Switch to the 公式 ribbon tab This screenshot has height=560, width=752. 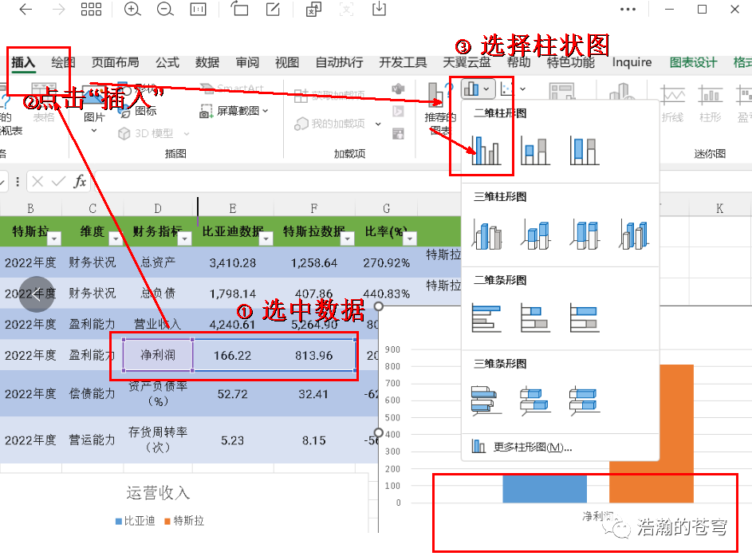tap(167, 62)
